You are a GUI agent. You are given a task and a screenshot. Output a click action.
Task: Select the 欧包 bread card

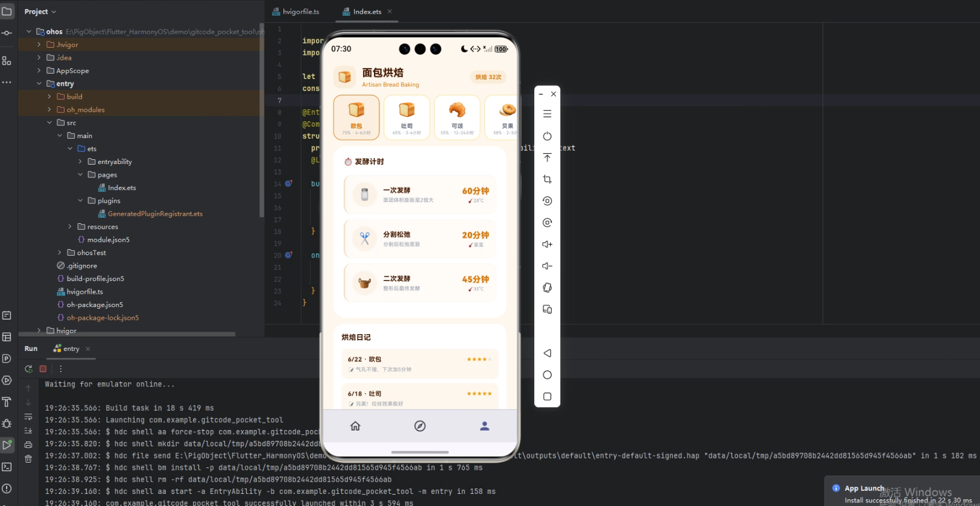(356, 117)
